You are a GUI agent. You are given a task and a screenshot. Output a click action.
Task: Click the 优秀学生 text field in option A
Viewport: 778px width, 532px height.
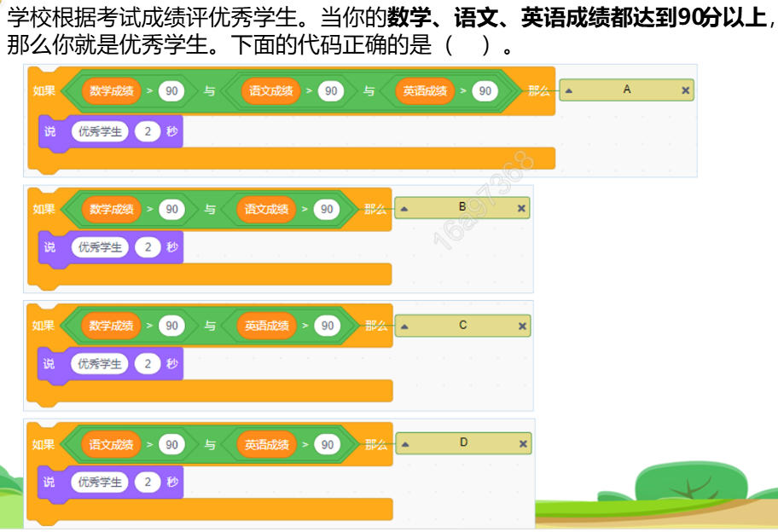[x=100, y=131]
